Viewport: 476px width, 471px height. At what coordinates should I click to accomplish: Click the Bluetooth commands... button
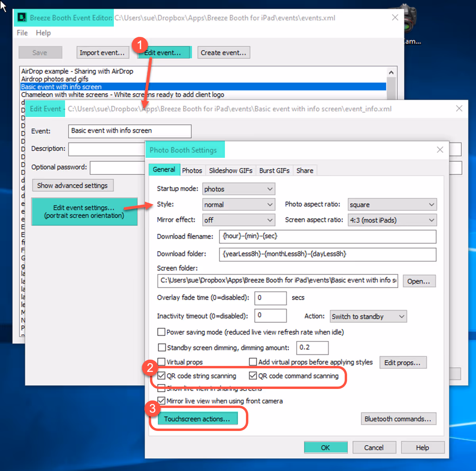point(398,419)
